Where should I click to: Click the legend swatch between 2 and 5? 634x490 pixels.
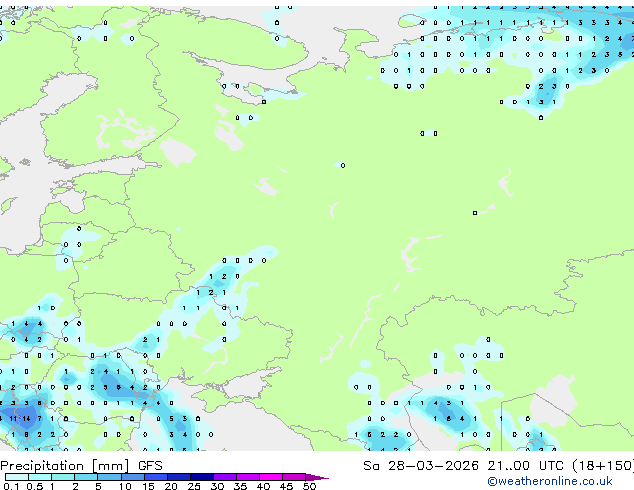point(86,477)
